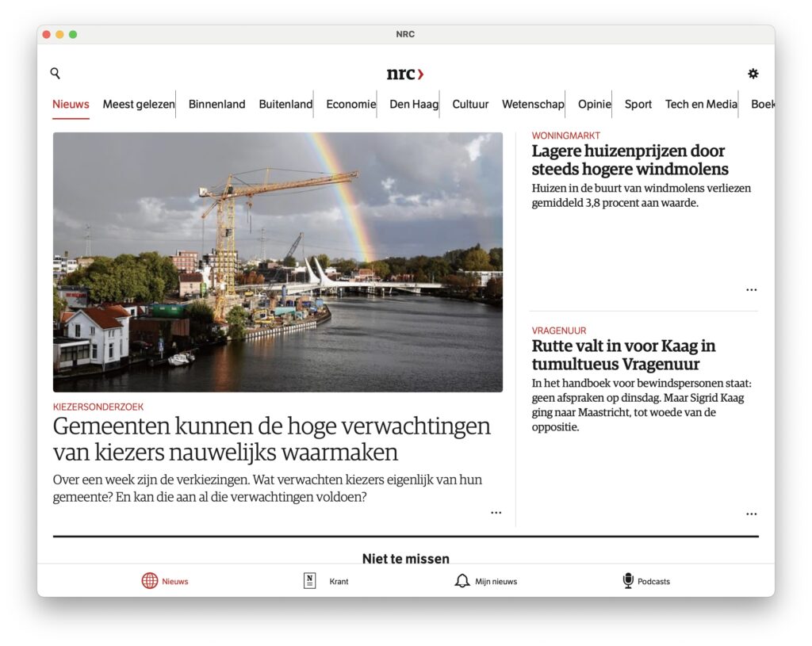Open 'Lagere huizenprijzen door steeds hogere windmolens'
Image resolution: width=812 pixels, height=646 pixels.
(630, 160)
